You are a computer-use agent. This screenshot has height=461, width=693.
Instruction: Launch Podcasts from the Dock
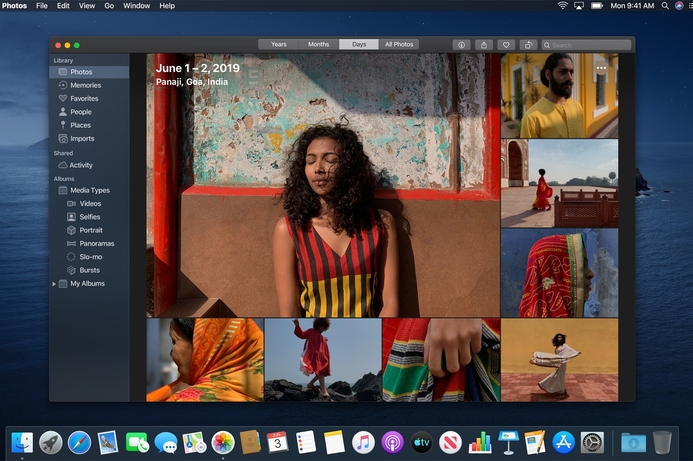pyautogui.click(x=392, y=442)
